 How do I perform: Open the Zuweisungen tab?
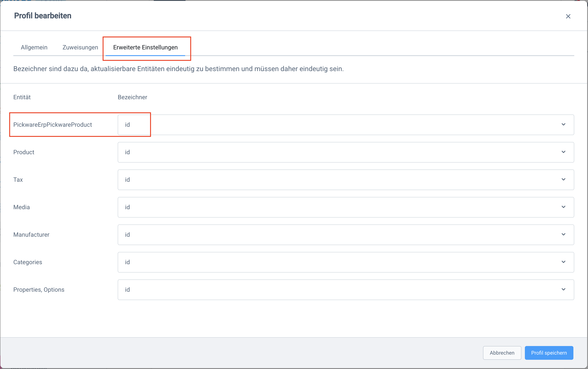point(80,47)
